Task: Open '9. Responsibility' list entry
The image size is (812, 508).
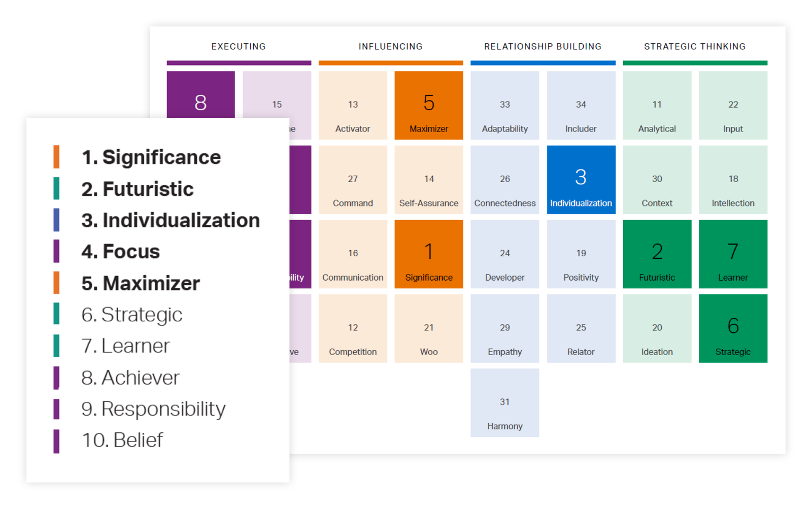Action: (x=153, y=409)
